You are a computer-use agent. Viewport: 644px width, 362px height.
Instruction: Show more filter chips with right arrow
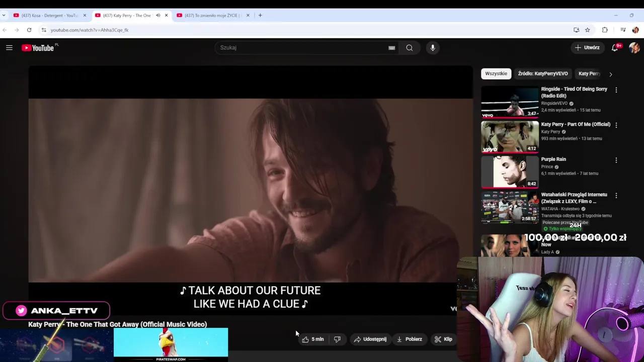click(611, 74)
